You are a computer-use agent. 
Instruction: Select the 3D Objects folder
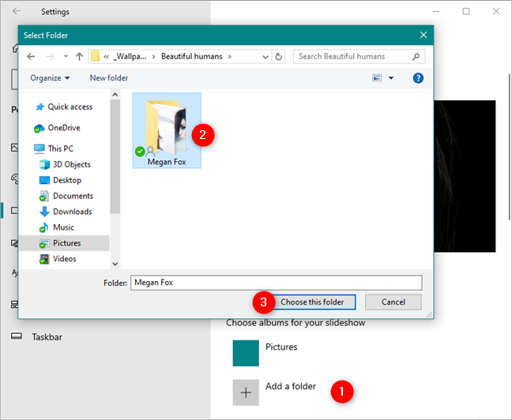(x=71, y=164)
